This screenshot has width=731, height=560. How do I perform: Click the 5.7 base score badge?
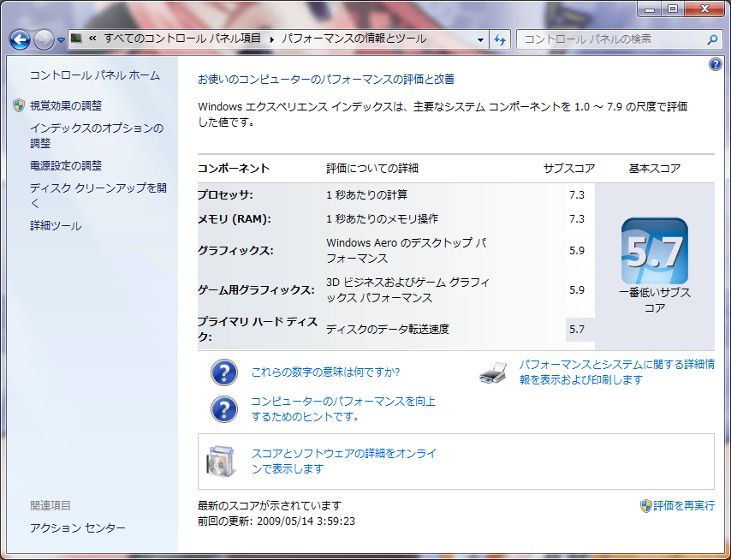[x=654, y=251]
